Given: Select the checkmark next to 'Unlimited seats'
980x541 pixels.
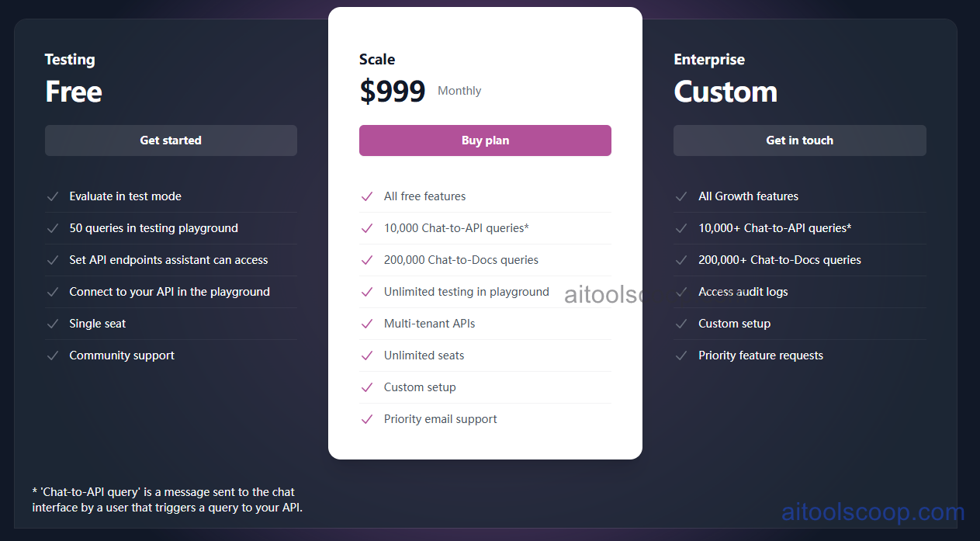Looking at the screenshot, I should (x=367, y=355).
